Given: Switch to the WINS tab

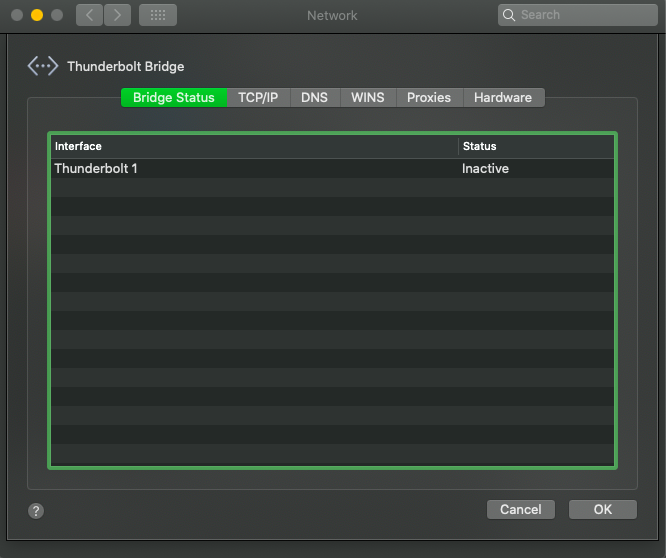Looking at the screenshot, I should pos(368,98).
